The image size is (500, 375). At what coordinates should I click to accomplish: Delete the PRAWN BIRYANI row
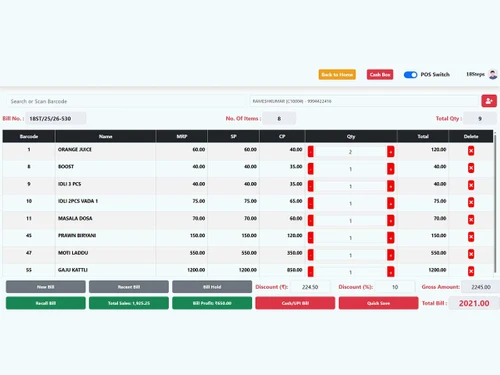point(471,237)
